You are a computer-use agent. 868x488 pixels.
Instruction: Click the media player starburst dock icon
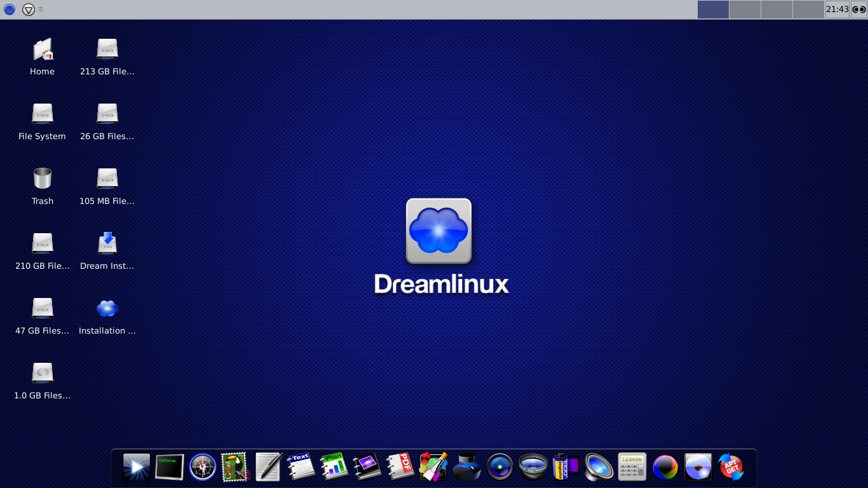137,467
